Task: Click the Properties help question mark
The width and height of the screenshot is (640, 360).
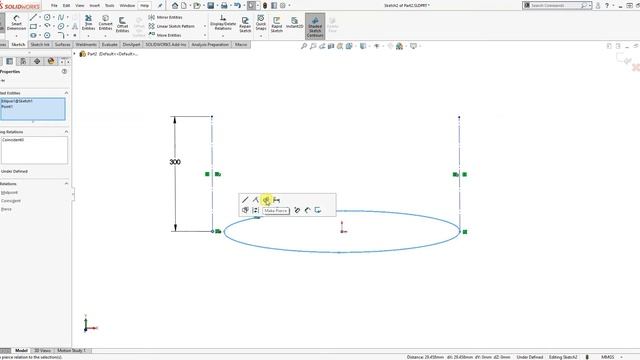Action: click(x=64, y=71)
